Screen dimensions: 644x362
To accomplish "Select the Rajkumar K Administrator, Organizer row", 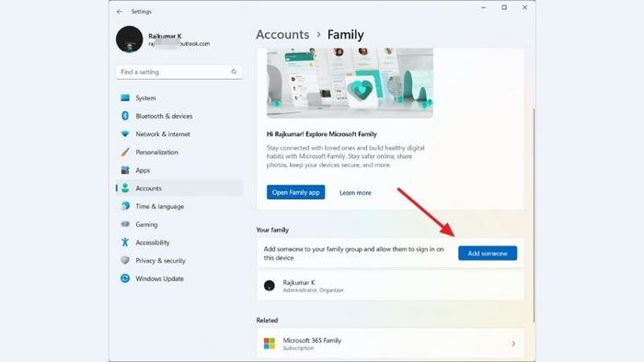I will click(390, 286).
